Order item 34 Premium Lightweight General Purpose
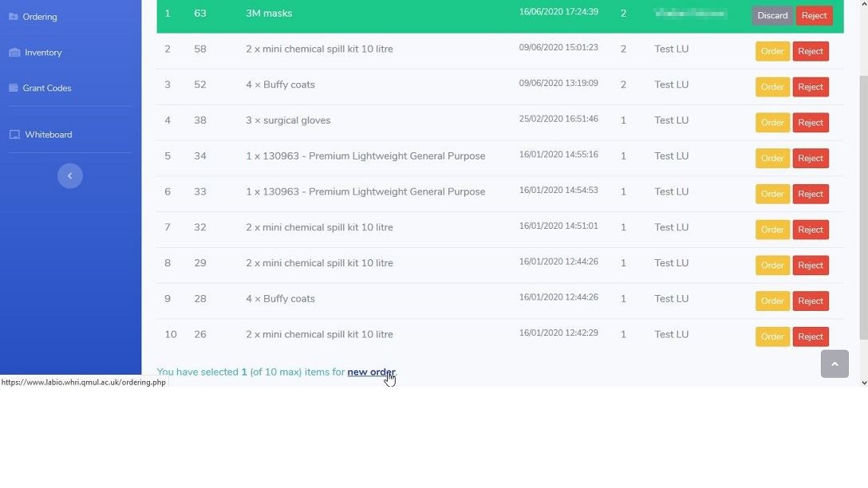This screenshot has width=868, height=488. [772, 158]
